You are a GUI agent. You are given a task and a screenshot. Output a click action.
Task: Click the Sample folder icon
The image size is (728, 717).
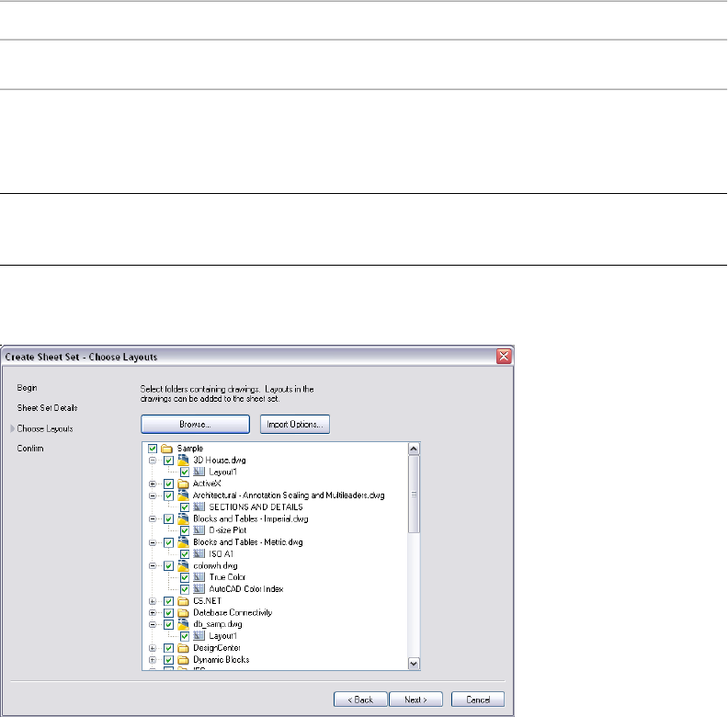166,449
